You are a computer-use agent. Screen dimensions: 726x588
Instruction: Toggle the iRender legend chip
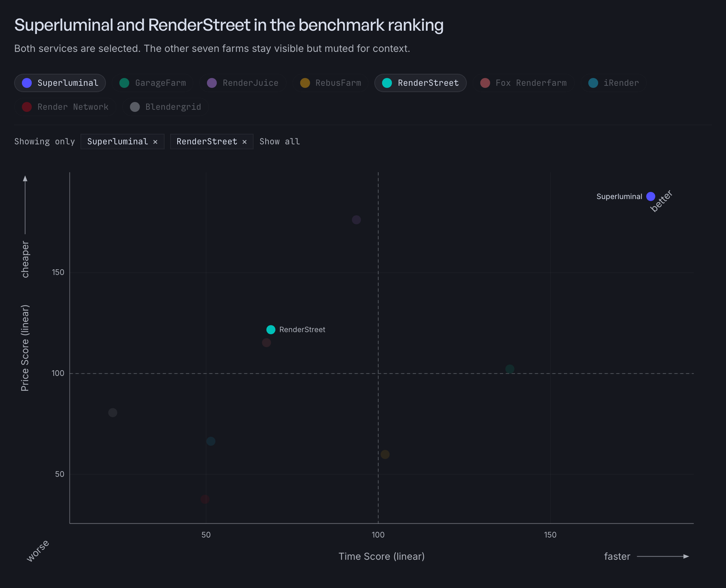click(614, 83)
